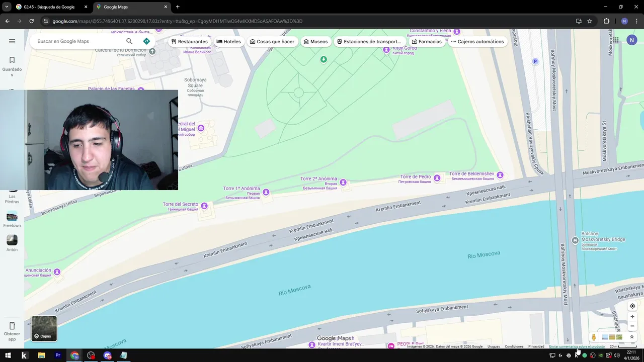The image size is (644, 362).
Task: Click Torre del Secreto marker
Action: coord(204,206)
